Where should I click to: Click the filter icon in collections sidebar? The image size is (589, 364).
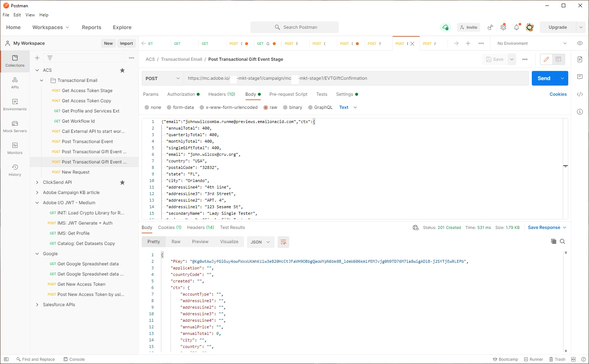tap(50, 58)
